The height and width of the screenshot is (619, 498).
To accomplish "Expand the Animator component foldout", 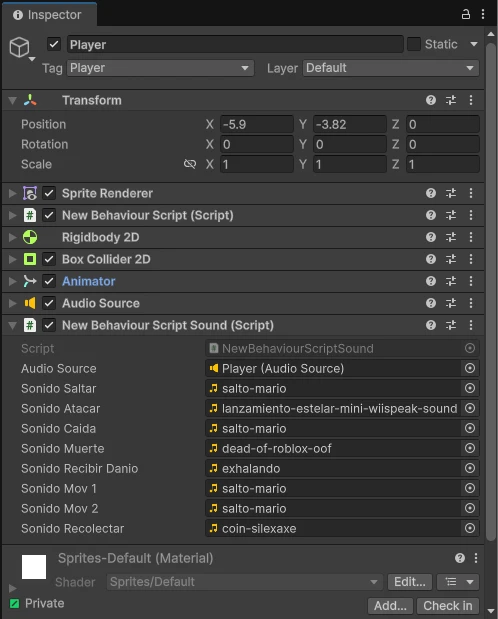I will [13, 281].
